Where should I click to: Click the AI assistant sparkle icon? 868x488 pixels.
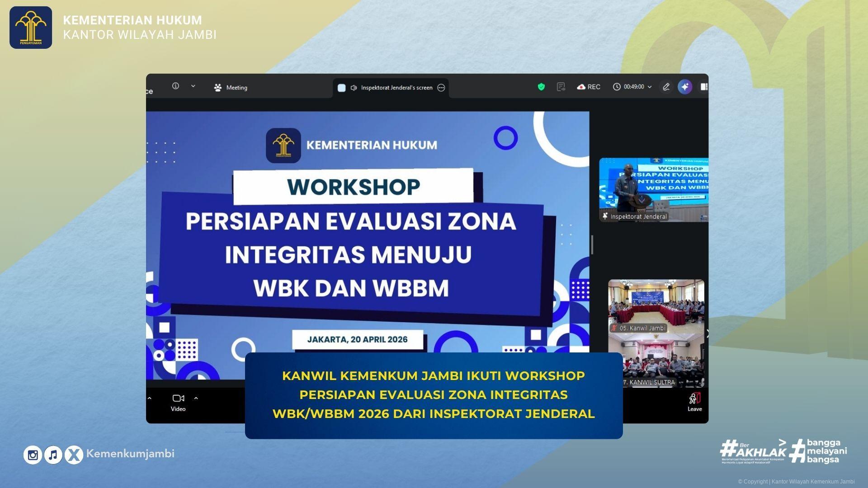[x=685, y=87]
